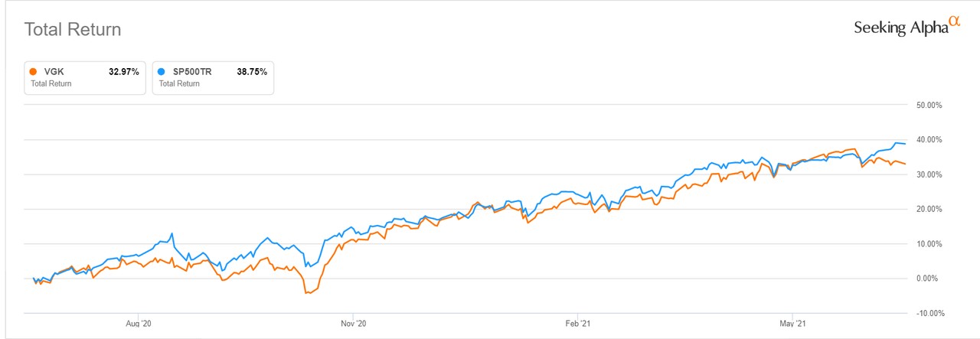
Task: Click the orange alpha symbol in logo
Action: (x=954, y=23)
